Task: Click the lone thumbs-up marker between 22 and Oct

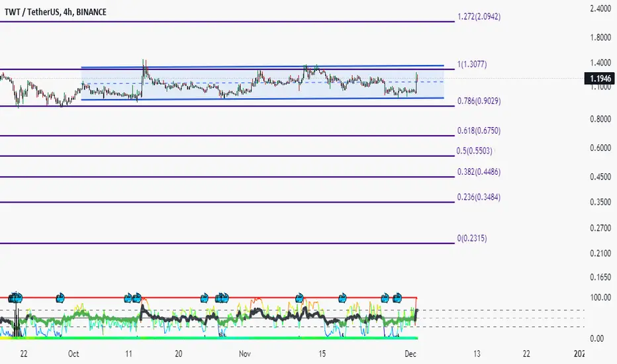Action: pyautogui.click(x=60, y=298)
